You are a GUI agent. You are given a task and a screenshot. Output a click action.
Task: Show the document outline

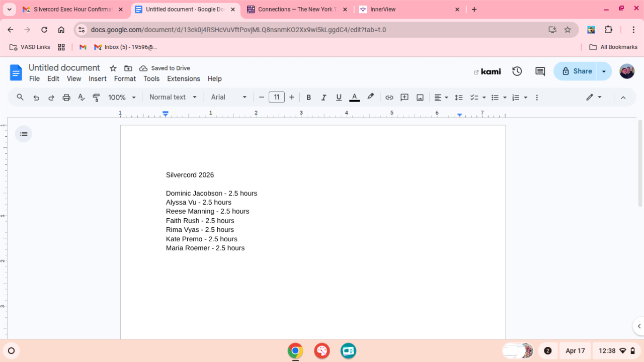24,134
